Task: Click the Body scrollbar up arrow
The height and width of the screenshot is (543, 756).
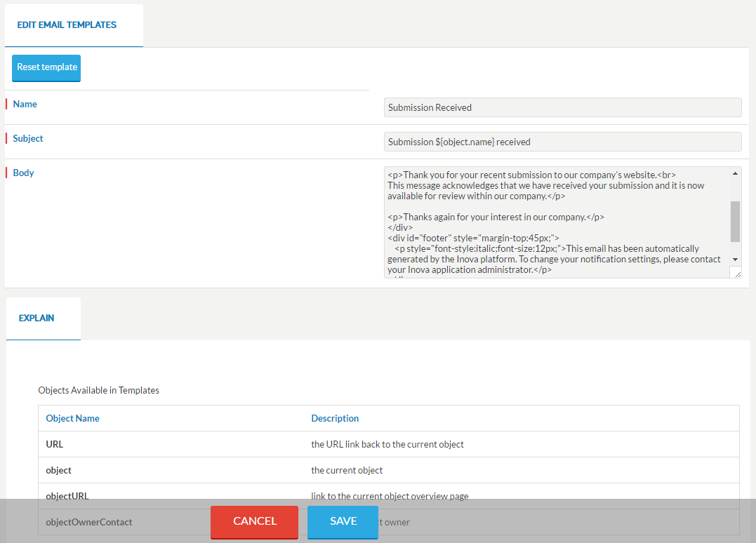Action: [735, 173]
